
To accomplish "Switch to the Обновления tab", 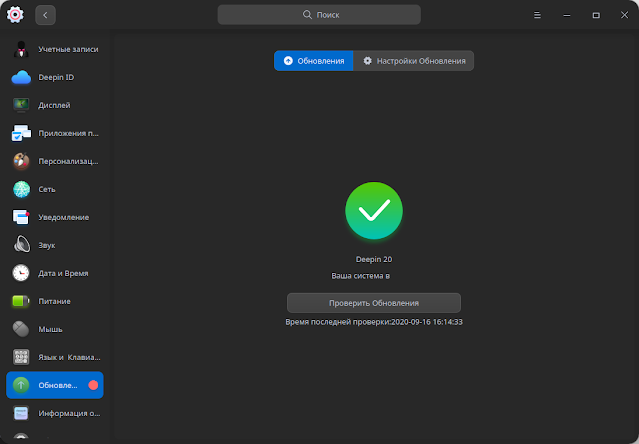I will [x=313, y=61].
